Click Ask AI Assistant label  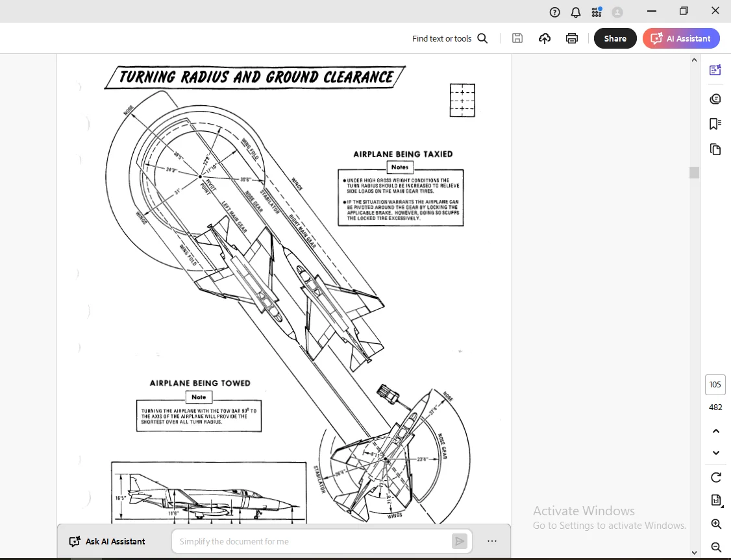point(115,541)
